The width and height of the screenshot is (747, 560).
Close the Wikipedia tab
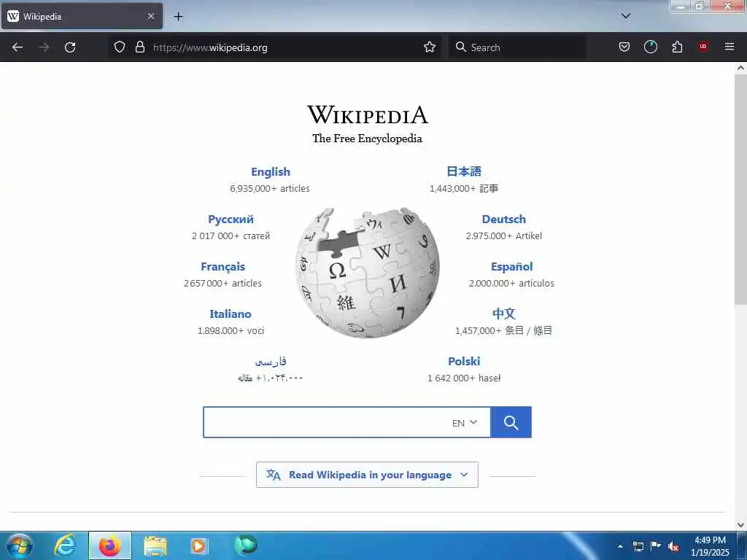click(150, 16)
